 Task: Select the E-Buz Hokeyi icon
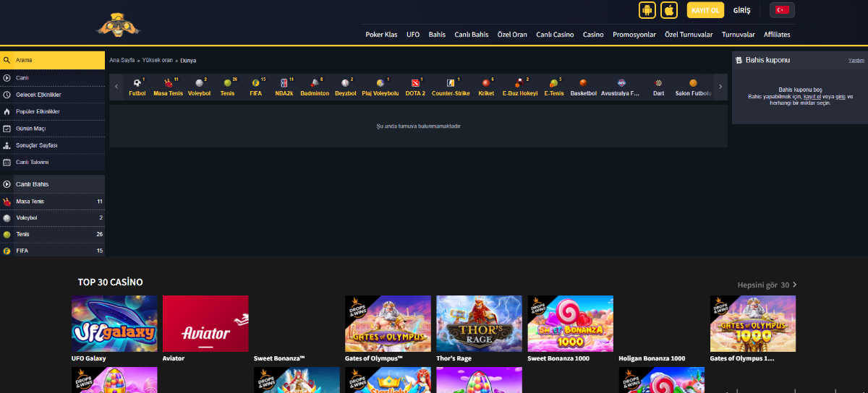520,87
